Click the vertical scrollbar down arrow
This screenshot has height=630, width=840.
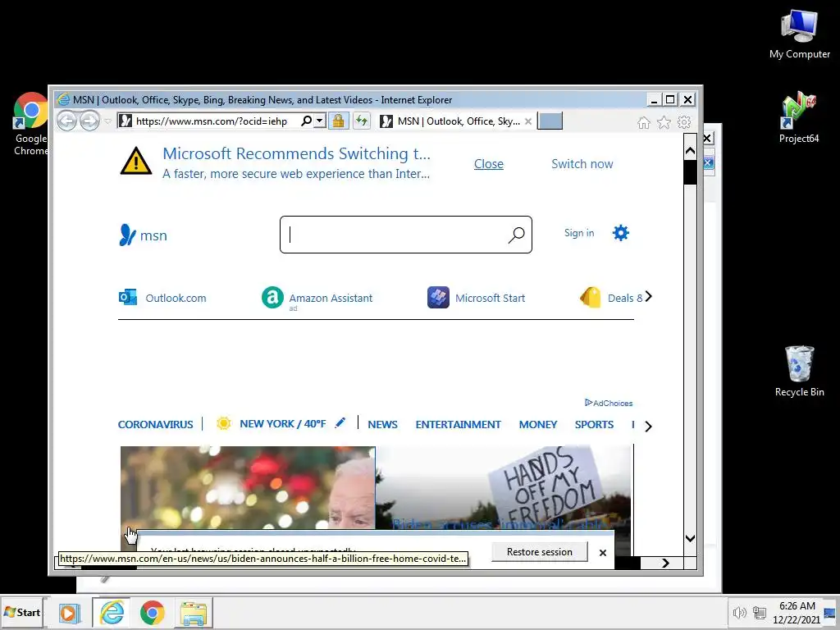click(x=690, y=538)
